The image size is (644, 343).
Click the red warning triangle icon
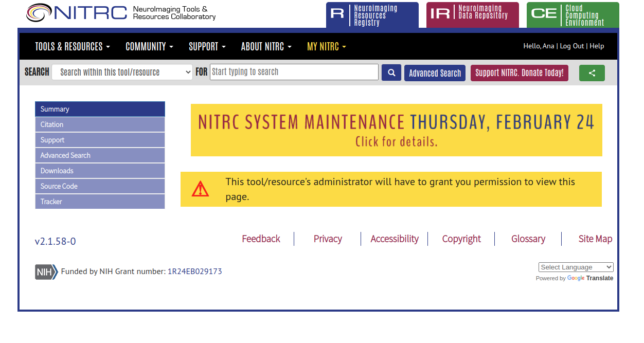pyautogui.click(x=200, y=189)
